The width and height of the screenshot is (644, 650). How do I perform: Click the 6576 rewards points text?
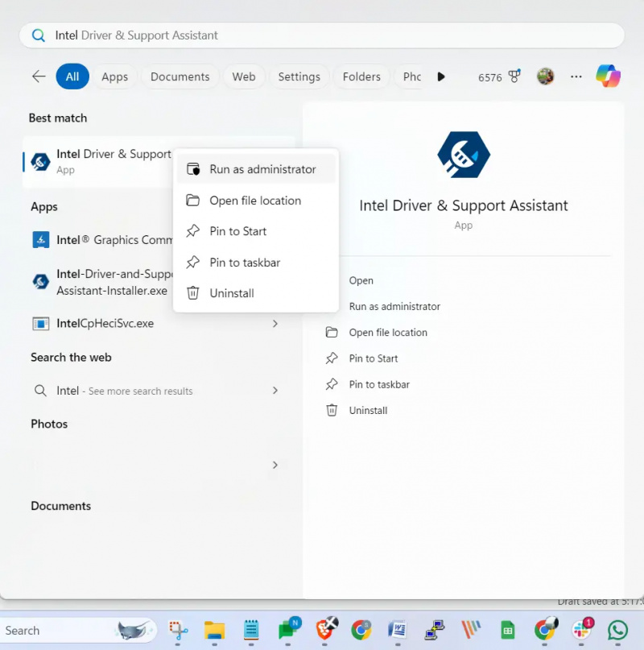[x=489, y=77]
